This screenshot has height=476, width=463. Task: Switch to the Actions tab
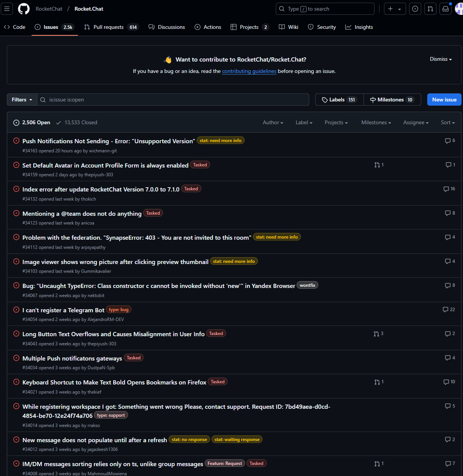[208, 27]
